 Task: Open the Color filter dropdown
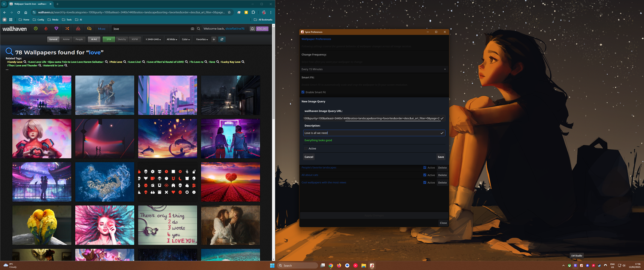[x=186, y=39]
